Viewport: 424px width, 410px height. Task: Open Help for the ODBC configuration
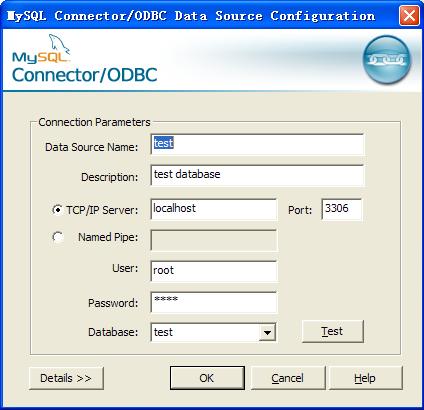tap(365, 378)
